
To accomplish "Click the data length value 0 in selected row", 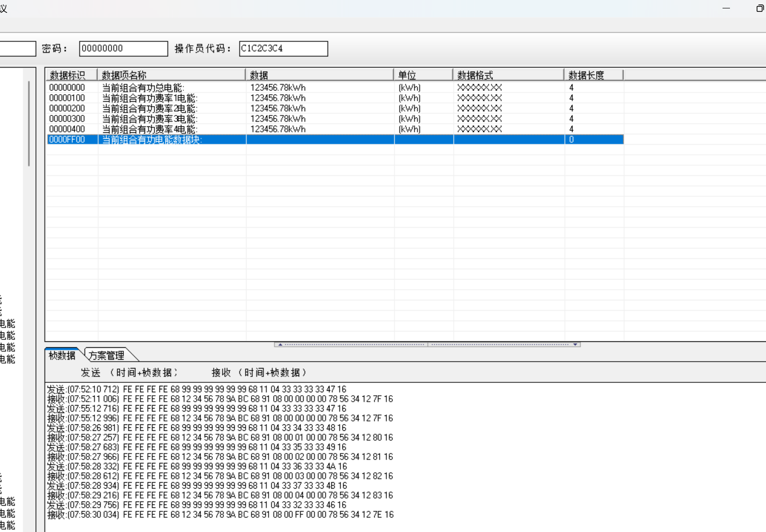I will coord(571,139).
